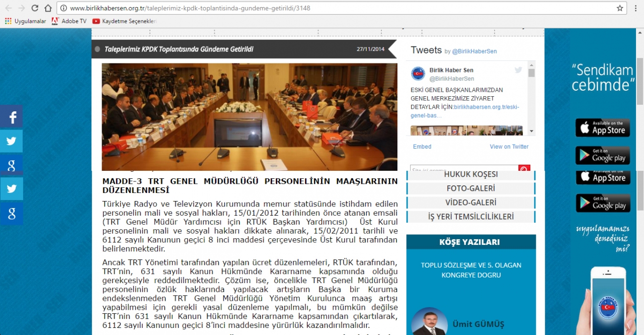
Task: Open the Kaydetme Seçenekleri bookmark
Action: [124, 21]
